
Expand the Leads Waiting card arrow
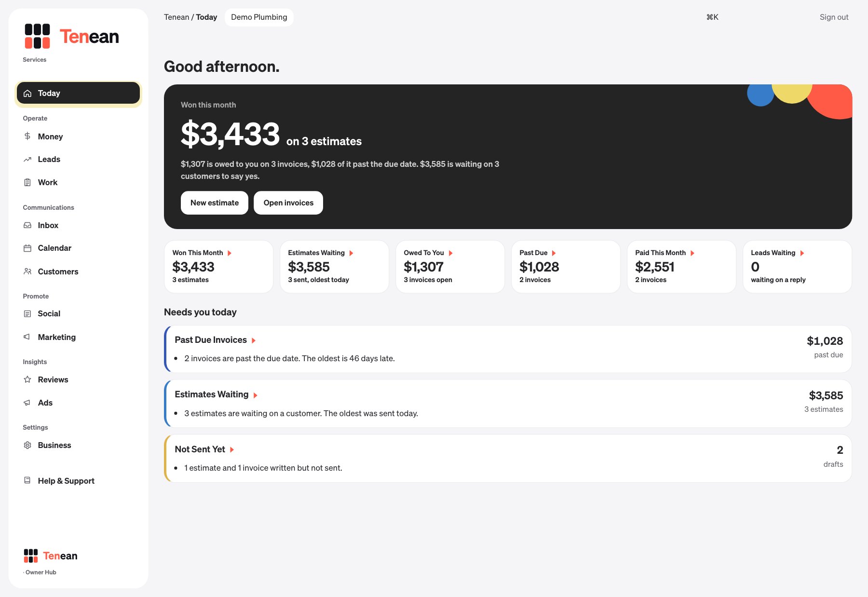(802, 253)
